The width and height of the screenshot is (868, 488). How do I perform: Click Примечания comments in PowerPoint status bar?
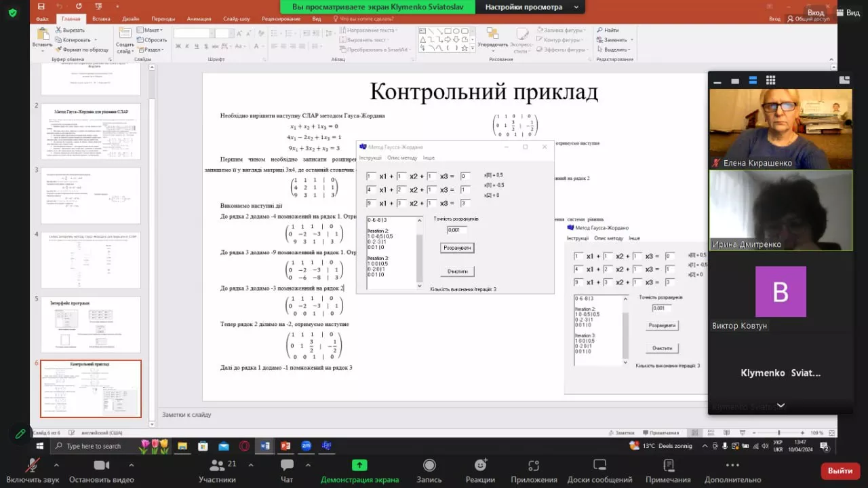click(x=660, y=433)
